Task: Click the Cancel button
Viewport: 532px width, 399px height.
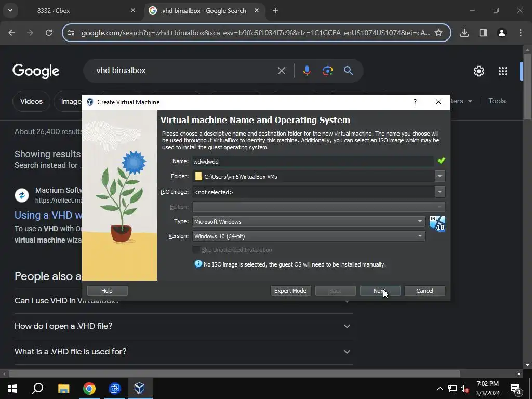Action: point(425,291)
